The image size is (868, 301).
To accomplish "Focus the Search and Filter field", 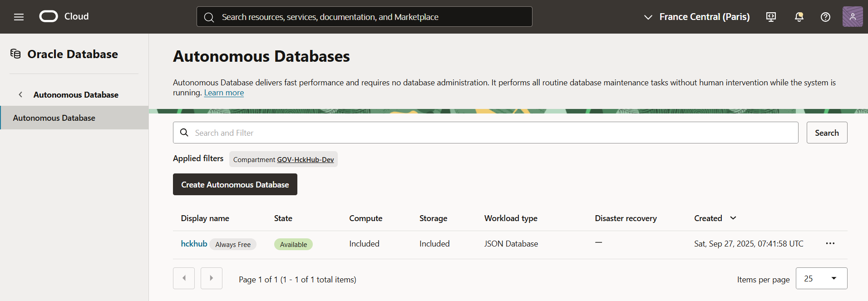I will click(485, 133).
